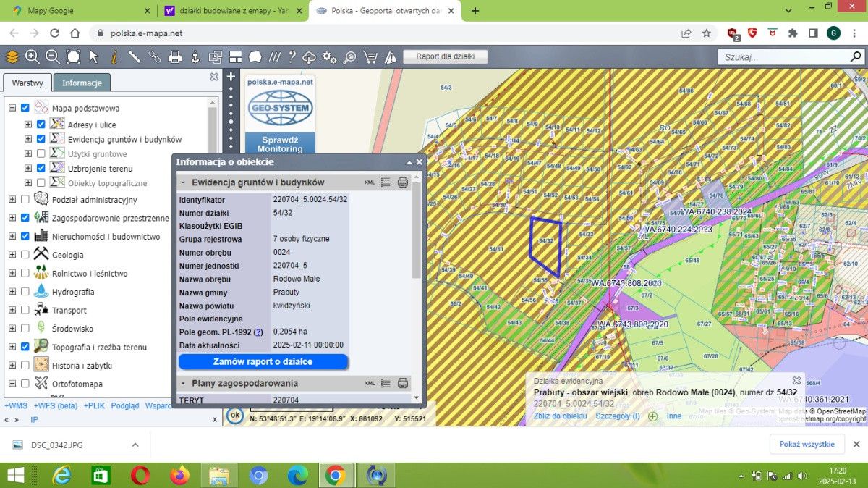Toggle the Geologia layer checkbox

pos(26,255)
